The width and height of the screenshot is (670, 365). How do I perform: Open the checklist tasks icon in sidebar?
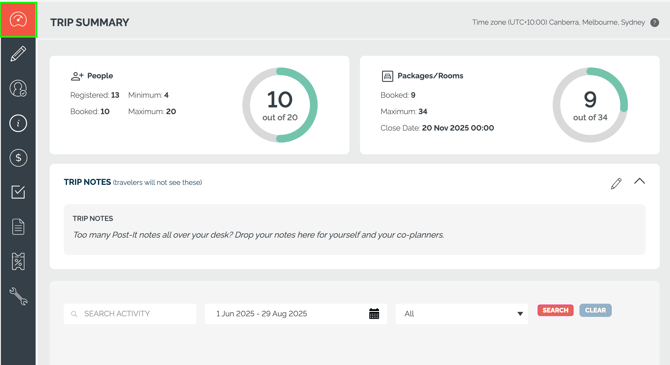click(x=18, y=192)
